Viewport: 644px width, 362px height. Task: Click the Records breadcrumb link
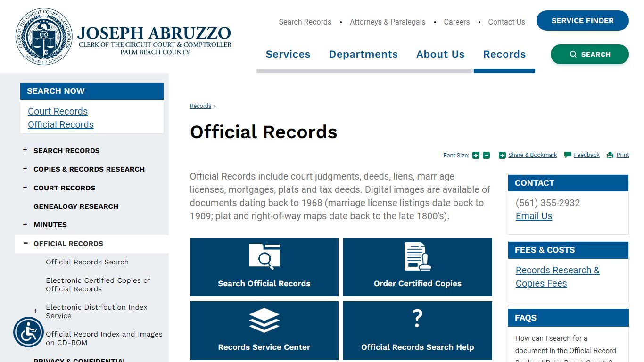200,106
